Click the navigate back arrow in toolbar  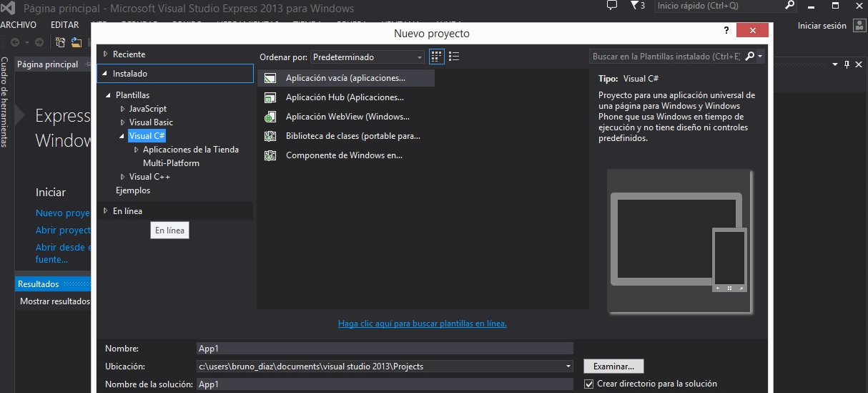click(x=14, y=42)
